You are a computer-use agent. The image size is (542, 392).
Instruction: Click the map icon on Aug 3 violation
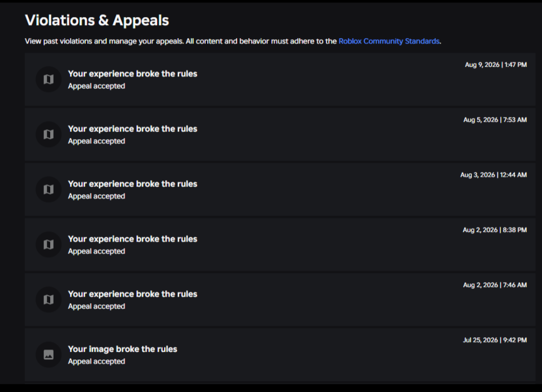[48, 189]
